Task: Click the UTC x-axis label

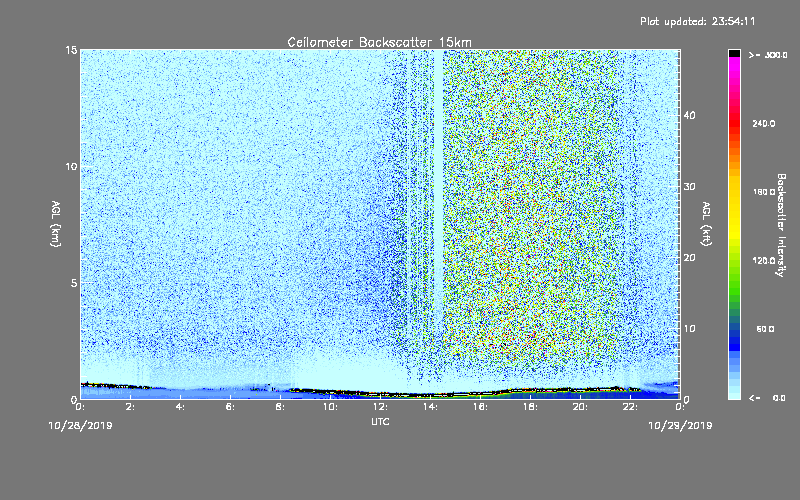Action: tap(380, 421)
